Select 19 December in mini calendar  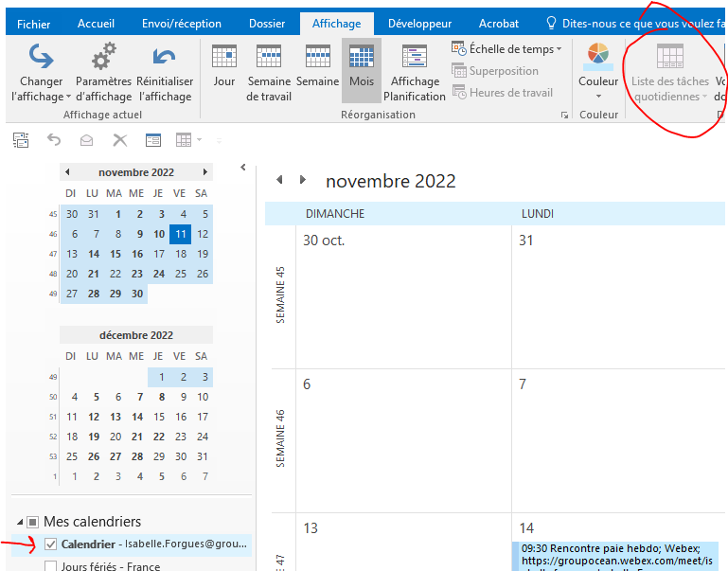click(94, 437)
